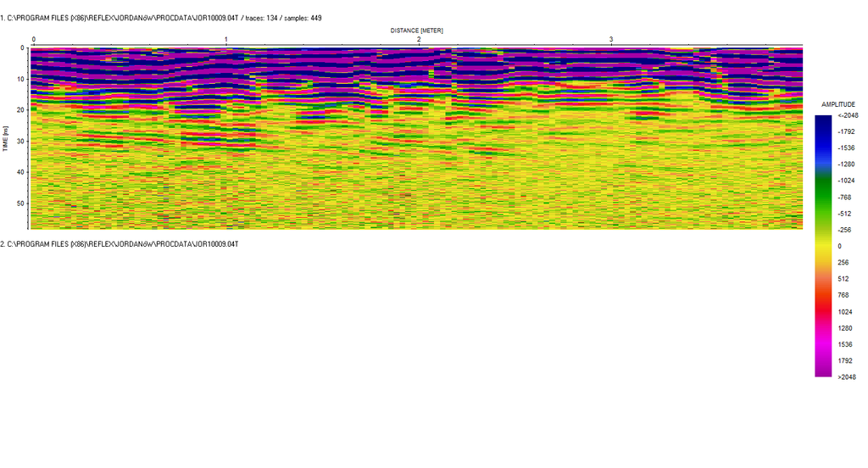
Task: Click the 1 meter tick on distance axis
Action: click(226, 40)
